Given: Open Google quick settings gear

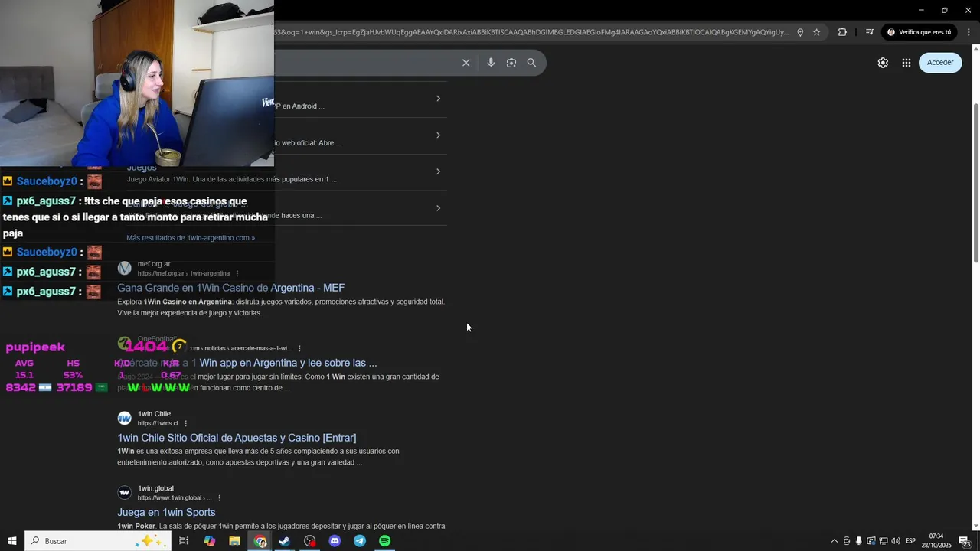Looking at the screenshot, I should [883, 63].
